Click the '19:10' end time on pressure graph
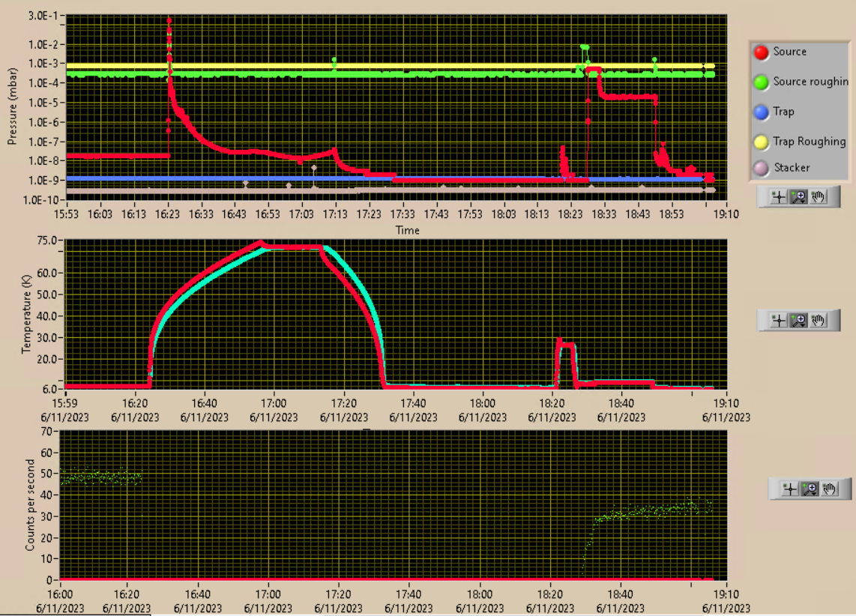 [x=726, y=214]
